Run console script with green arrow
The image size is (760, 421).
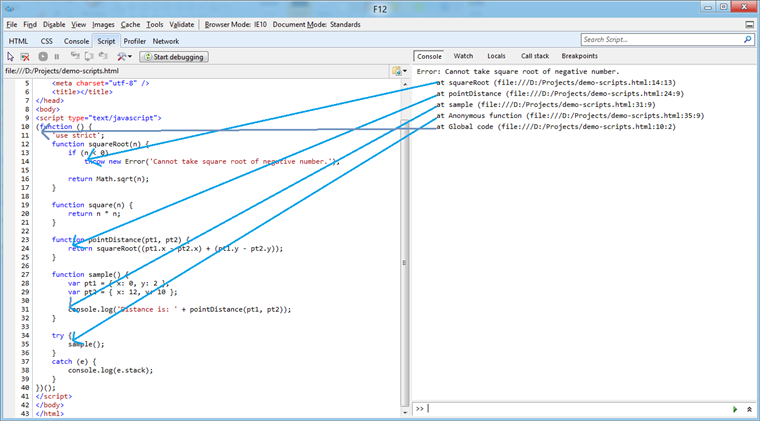(736, 409)
